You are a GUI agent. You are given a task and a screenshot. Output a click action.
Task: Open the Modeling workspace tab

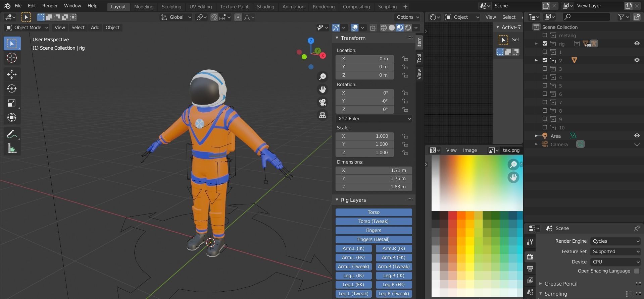(144, 6)
